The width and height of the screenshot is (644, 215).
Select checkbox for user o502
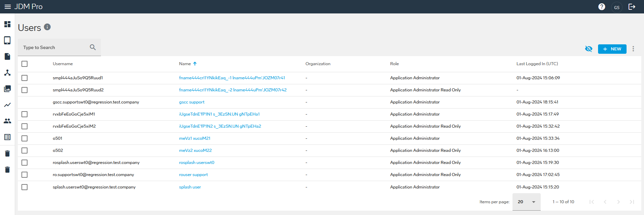24,150
